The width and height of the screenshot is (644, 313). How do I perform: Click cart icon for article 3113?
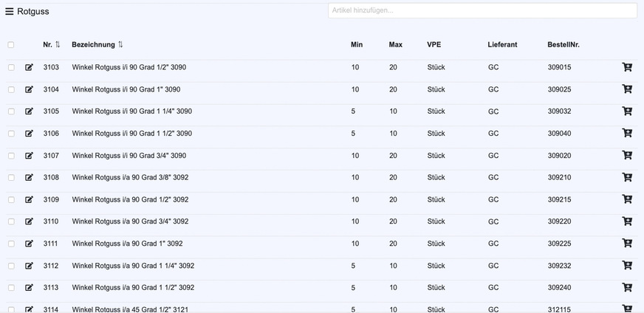click(x=627, y=288)
